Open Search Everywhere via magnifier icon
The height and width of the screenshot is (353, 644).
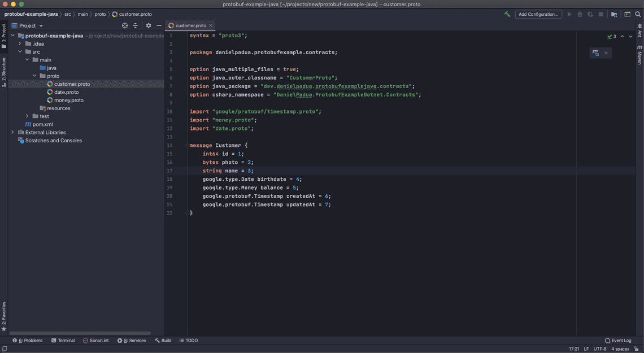(x=638, y=14)
